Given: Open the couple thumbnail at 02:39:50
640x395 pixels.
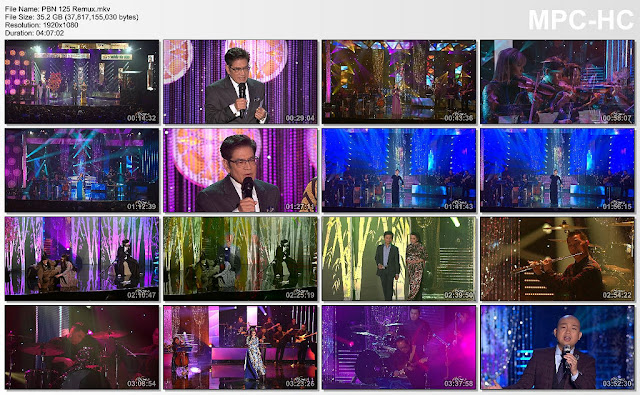Looking at the screenshot, I should pos(399,259).
